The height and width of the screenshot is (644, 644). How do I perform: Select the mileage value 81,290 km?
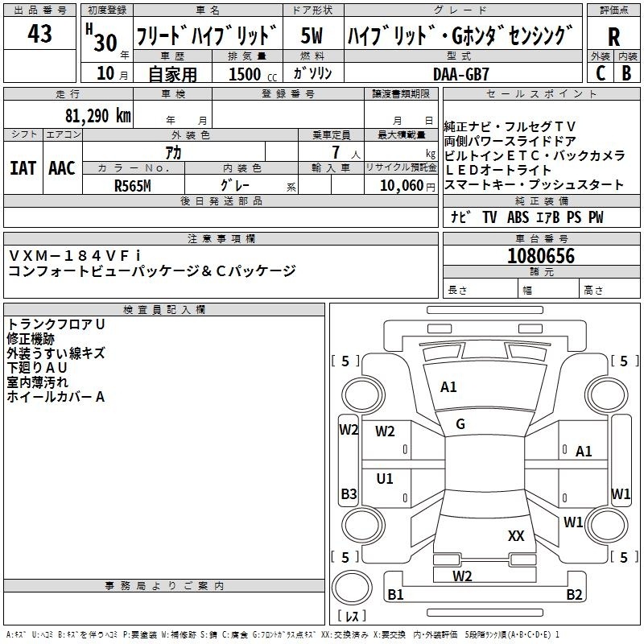click(x=98, y=115)
